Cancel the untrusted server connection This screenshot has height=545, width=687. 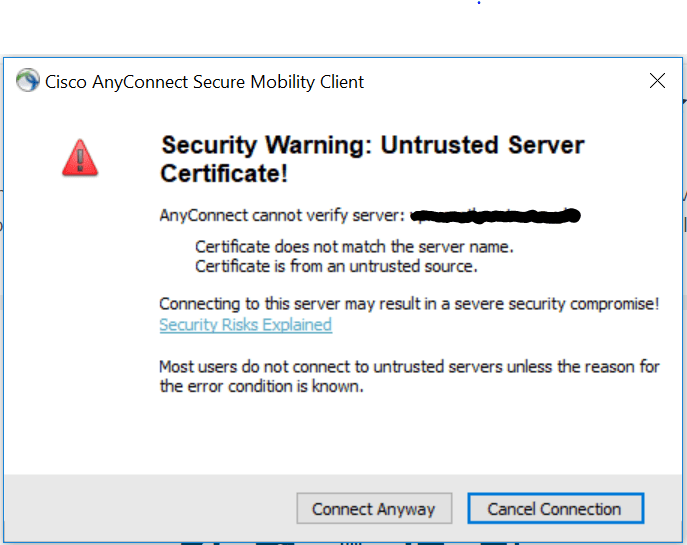click(556, 508)
